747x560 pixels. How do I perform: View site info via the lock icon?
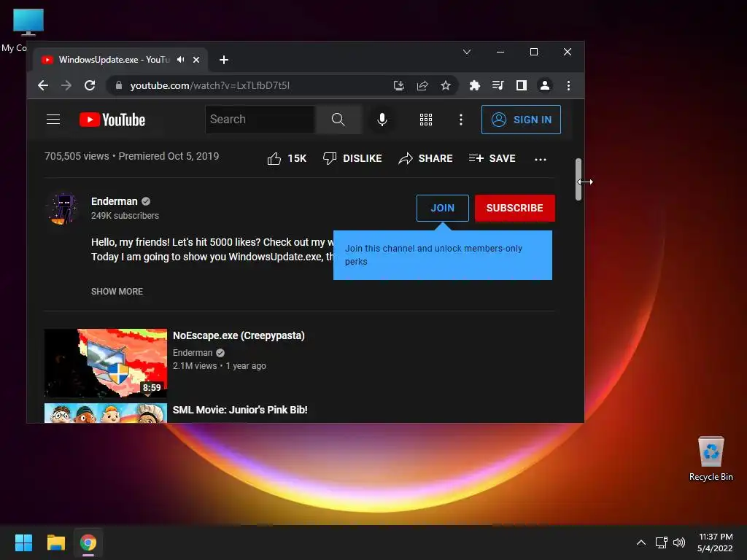coord(119,85)
